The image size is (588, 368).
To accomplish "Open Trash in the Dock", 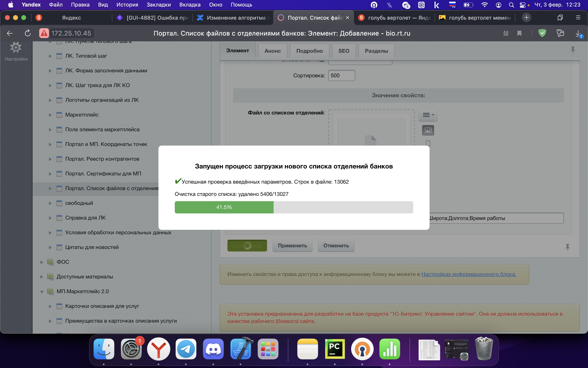I will coord(484,349).
